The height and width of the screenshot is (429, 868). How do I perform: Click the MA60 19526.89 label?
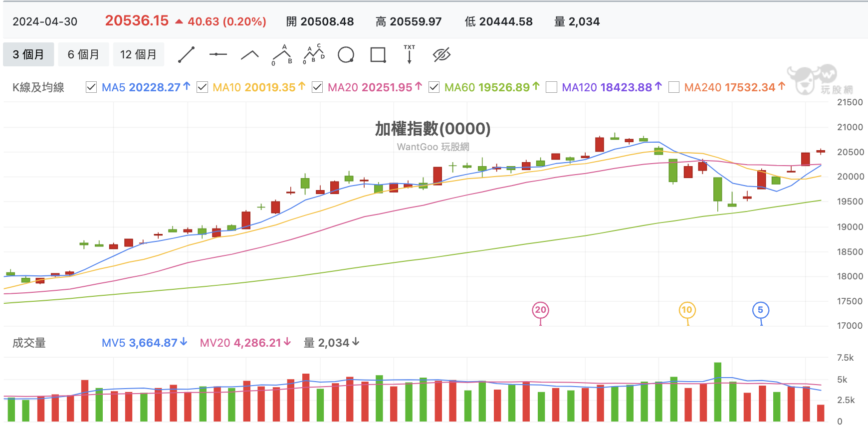pos(492,87)
